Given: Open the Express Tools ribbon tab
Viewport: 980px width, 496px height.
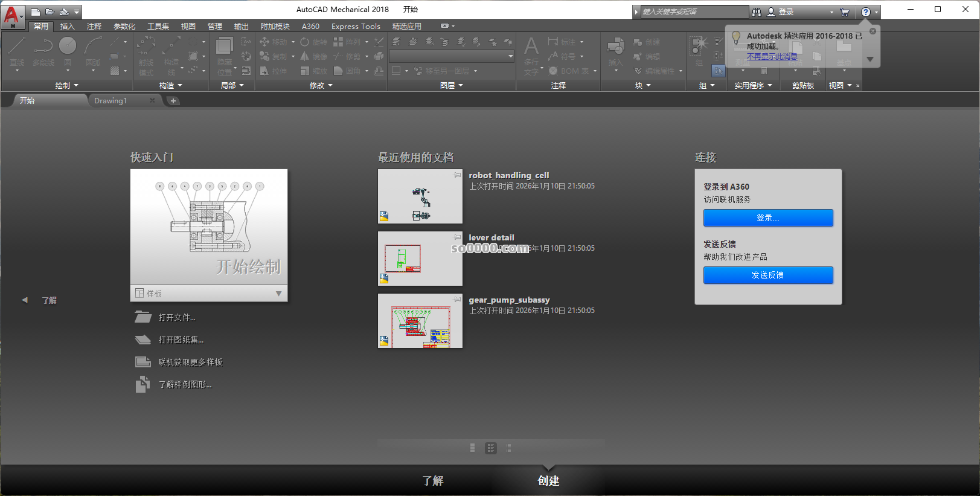Looking at the screenshot, I should tap(356, 27).
